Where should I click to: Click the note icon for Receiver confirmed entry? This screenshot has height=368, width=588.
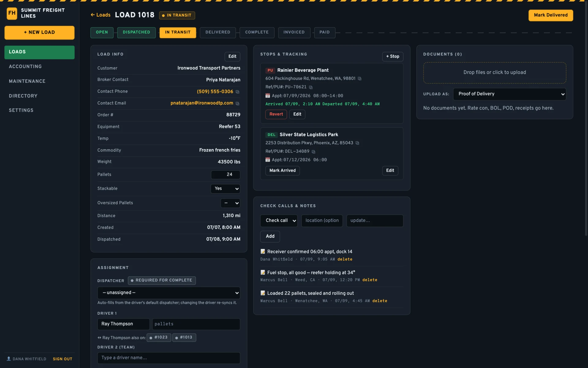pyautogui.click(x=263, y=251)
